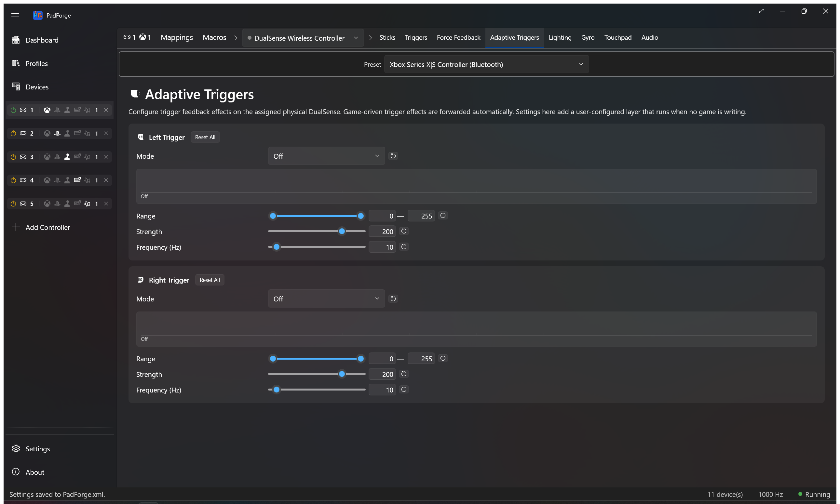Open the Gyro tab
This screenshot has height=504, width=840.
click(x=588, y=37)
